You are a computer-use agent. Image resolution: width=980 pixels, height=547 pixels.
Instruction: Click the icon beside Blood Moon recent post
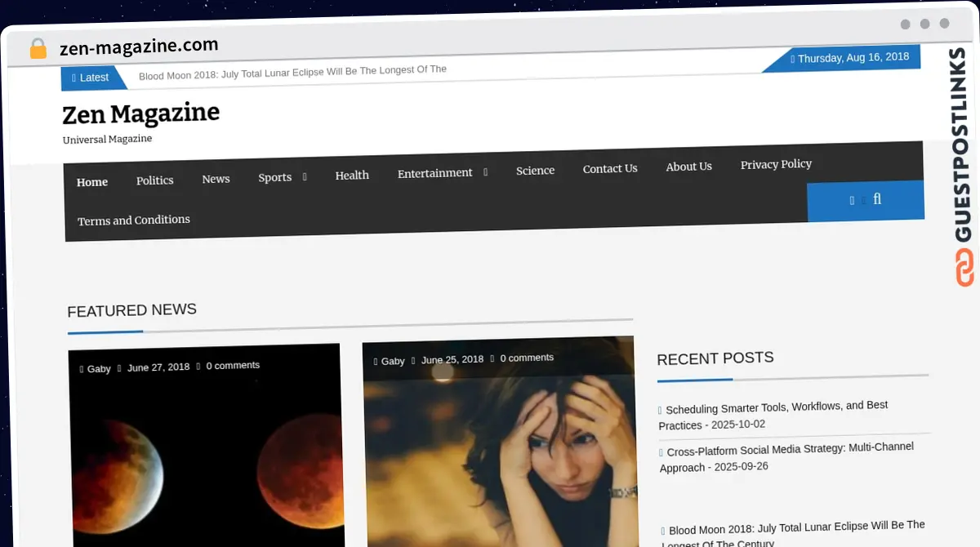[x=661, y=529]
